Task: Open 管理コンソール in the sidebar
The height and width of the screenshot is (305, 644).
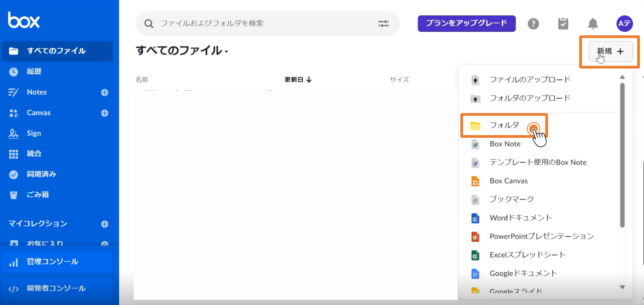Action: point(57,262)
